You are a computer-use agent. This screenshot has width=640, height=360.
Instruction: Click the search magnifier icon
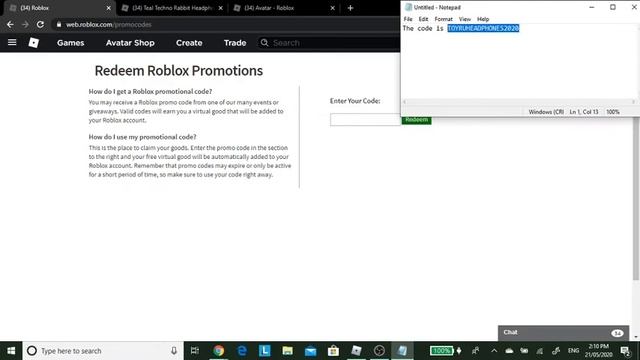pyautogui.click(x=264, y=42)
